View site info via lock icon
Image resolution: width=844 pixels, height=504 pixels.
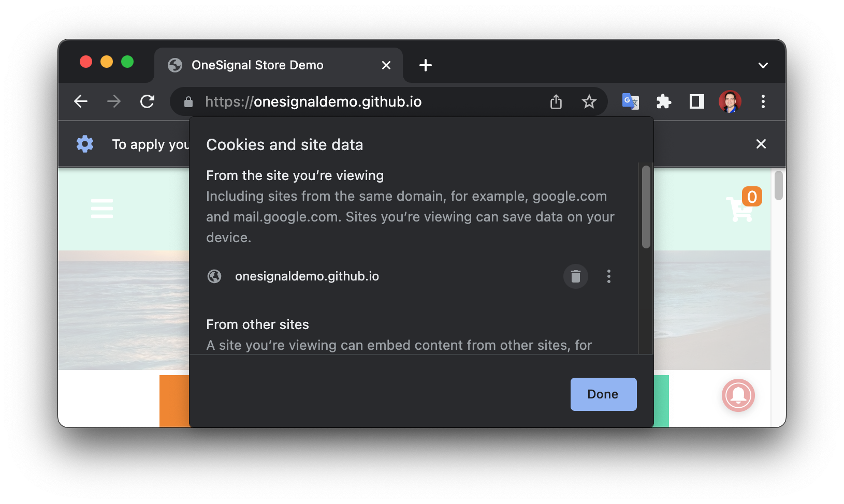[x=188, y=102]
